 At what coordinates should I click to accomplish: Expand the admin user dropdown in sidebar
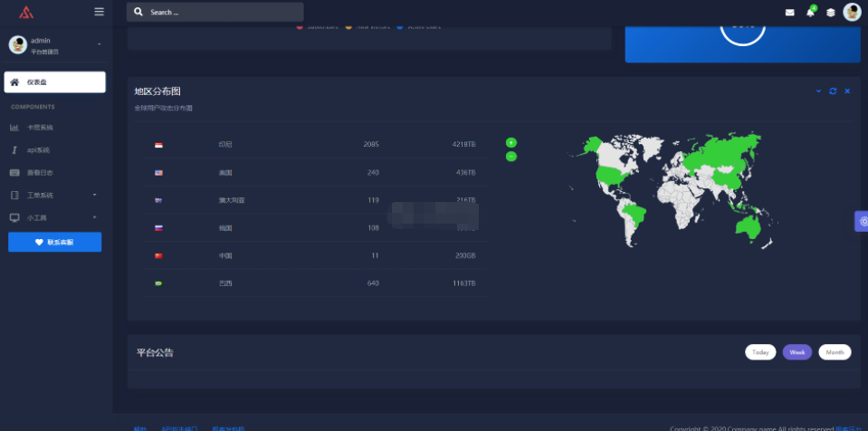tap(99, 44)
